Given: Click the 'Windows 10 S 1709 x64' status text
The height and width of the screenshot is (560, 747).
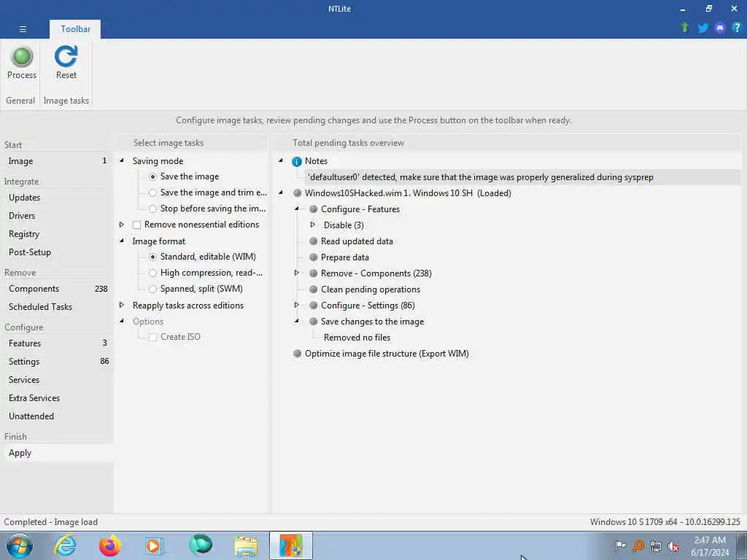Looking at the screenshot, I should pyautogui.click(x=665, y=522).
